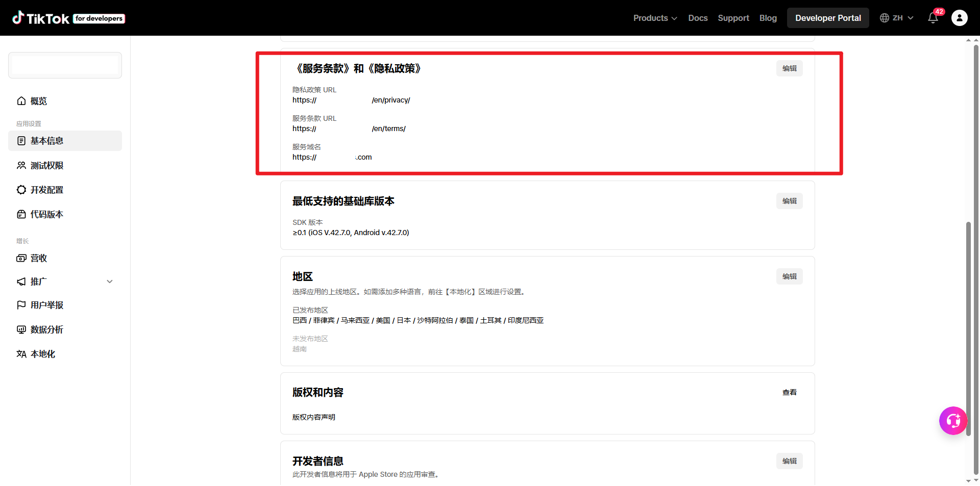Click the 已发布地区 label
This screenshot has height=486, width=980.
tap(310, 310)
